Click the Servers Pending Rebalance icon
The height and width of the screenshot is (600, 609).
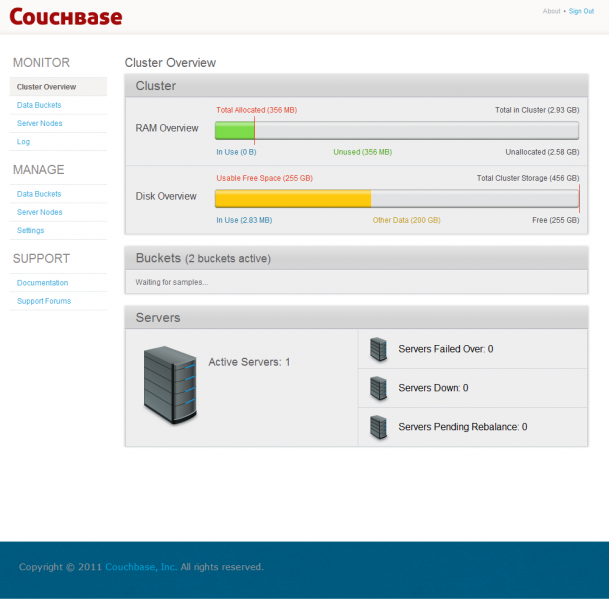click(378, 427)
